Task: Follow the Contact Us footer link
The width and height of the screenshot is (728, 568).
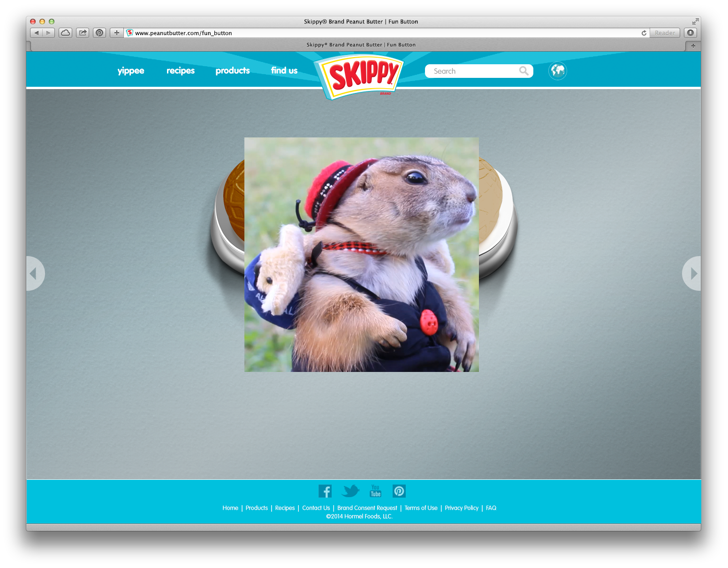Action: (316, 508)
